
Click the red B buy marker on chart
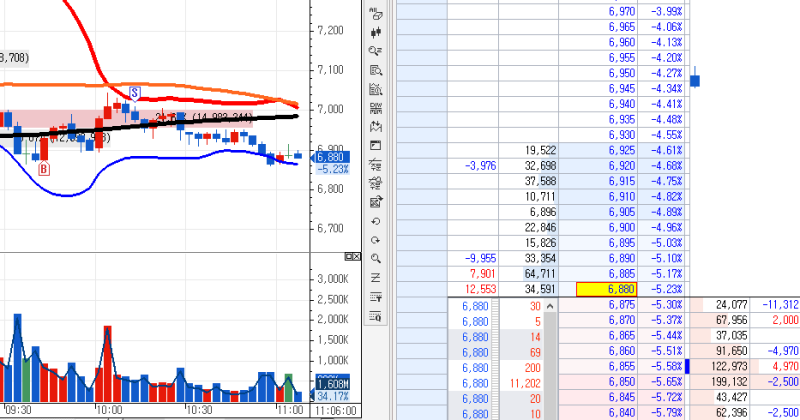click(44, 168)
